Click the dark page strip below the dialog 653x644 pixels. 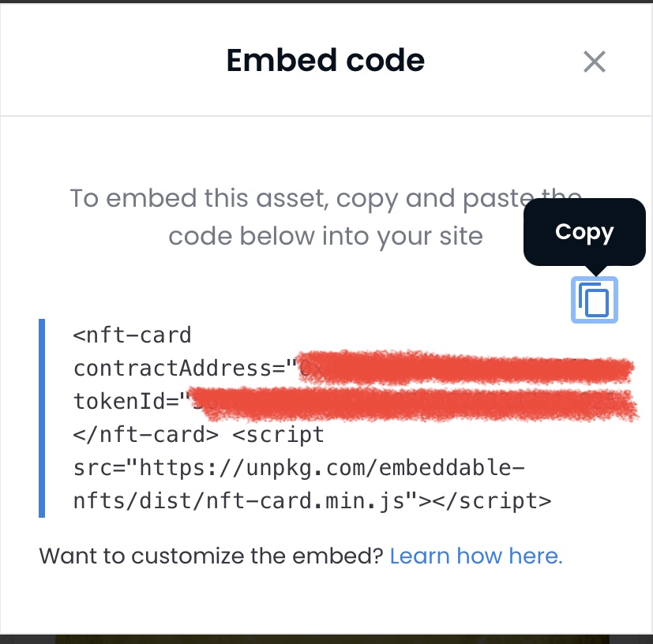click(x=327, y=639)
